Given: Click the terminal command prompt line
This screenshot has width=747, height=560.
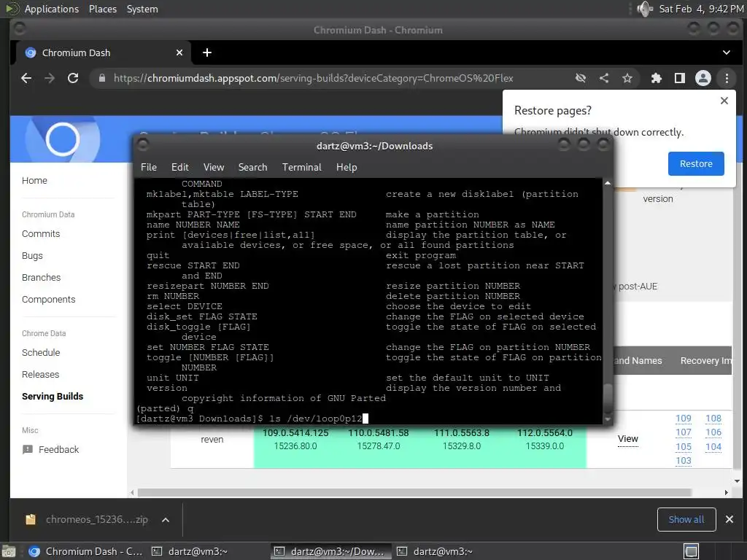Looking at the screenshot, I should pyautogui.click(x=252, y=419).
